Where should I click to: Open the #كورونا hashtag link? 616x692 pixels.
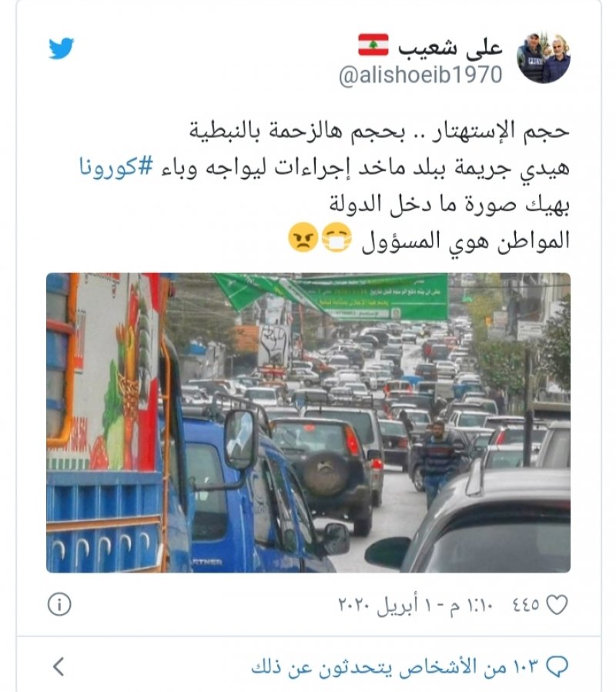click(116, 168)
